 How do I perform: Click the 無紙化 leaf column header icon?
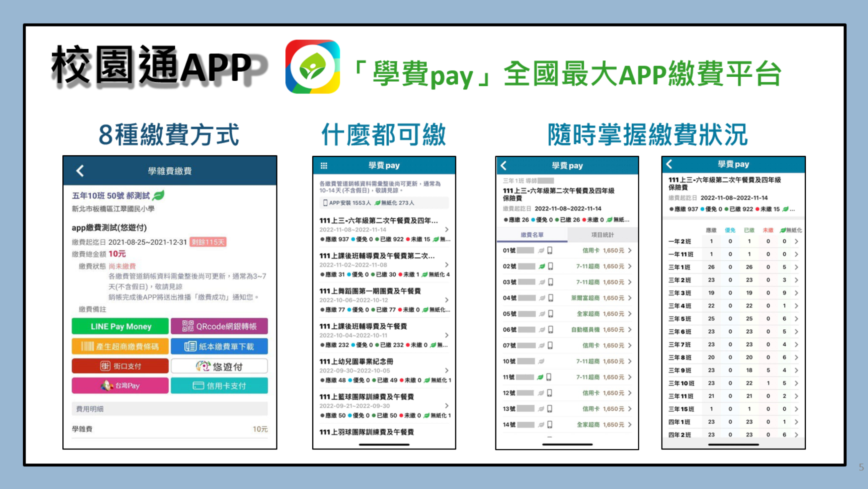tap(783, 230)
